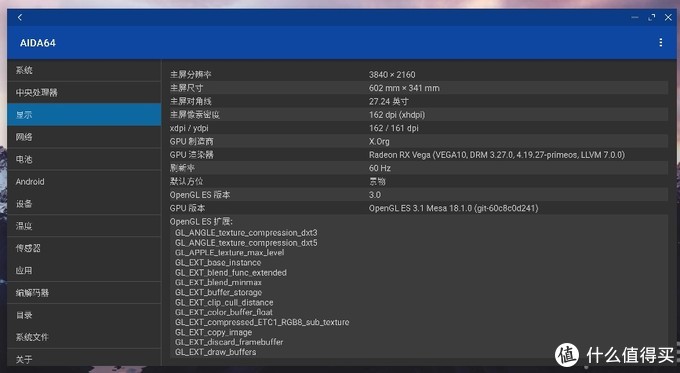Open the three-dot overflow menu
This screenshot has height=373, width=680.
660,43
